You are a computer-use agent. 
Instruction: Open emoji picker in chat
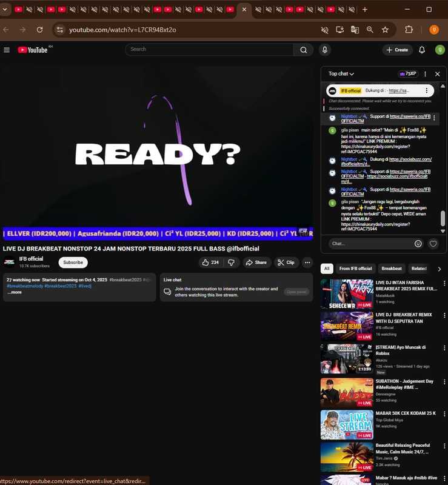click(x=418, y=244)
